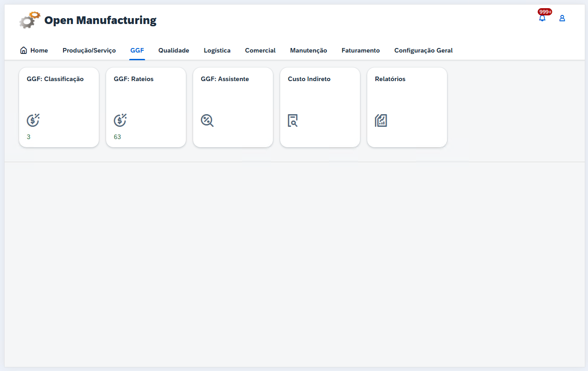The image size is (588, 371).
Task: Click the document search icon on Custo Indireto
Action: 293,120
